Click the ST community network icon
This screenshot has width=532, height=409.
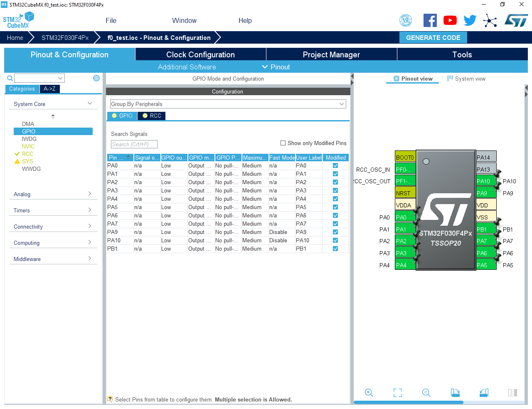click(490, 20)
